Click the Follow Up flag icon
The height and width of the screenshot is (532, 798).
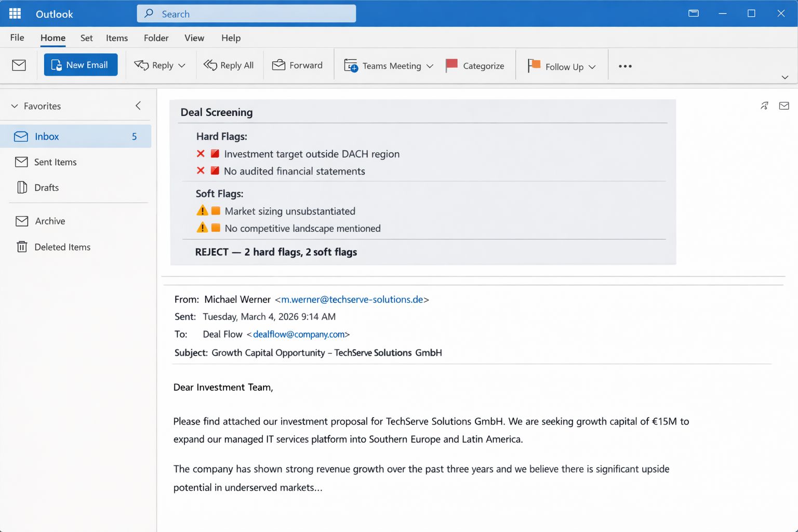[x=534, y=65]
